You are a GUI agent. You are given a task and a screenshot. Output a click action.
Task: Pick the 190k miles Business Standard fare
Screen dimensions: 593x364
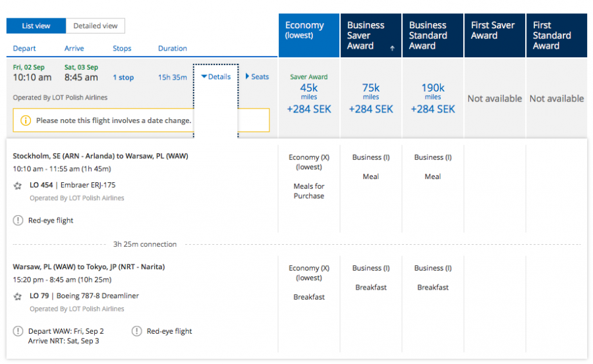[x=432, y=97]
